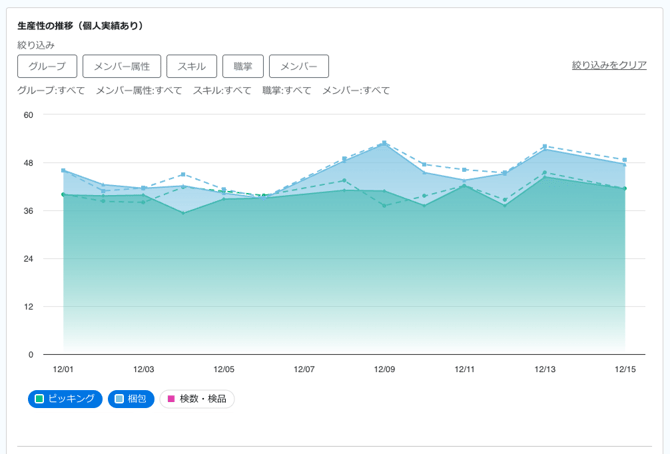Click the グループ:すべて filter status text
This screenshot has width=670, height=454.
point(51,91)
